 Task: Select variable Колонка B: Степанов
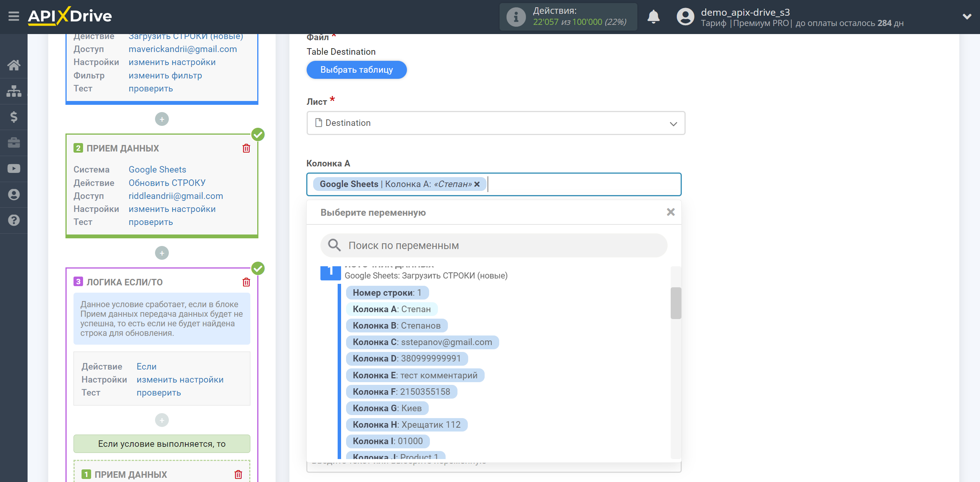coord(397,326)
